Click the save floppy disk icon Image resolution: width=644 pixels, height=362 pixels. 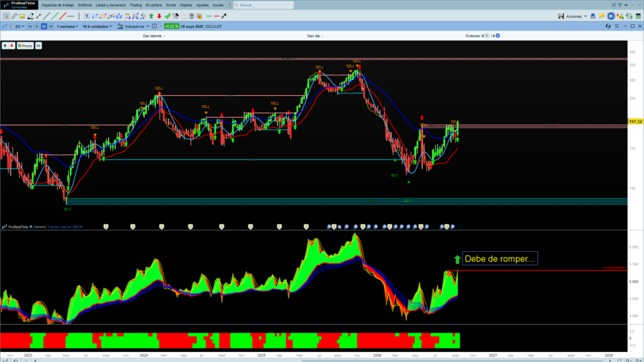(560, 16)
